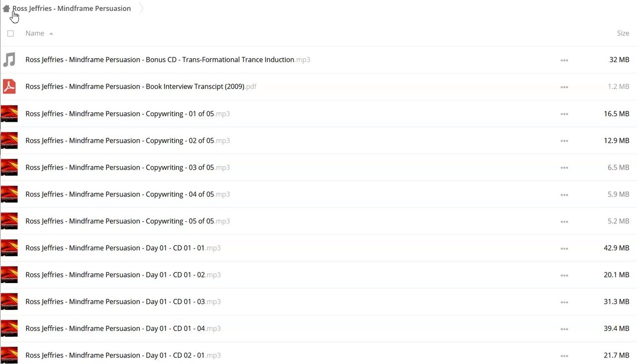
Task: Click the 42.9 MB size value
Action: pos(617,248)
